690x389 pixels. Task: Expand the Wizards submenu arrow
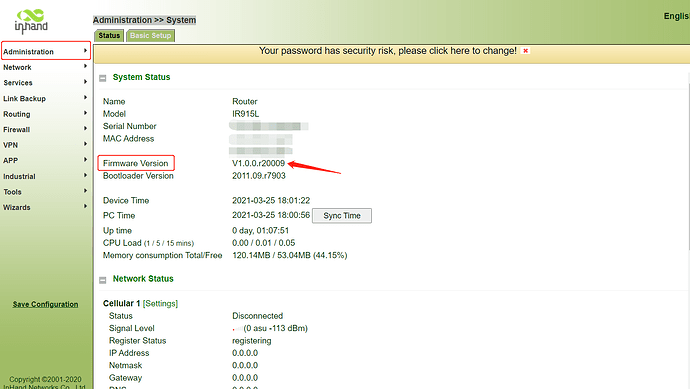pyautogui.click(x=85, y=206)
